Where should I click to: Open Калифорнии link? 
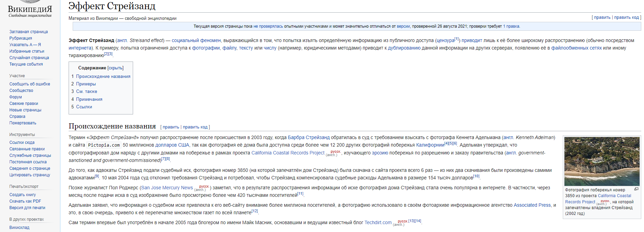pos(430,145)
